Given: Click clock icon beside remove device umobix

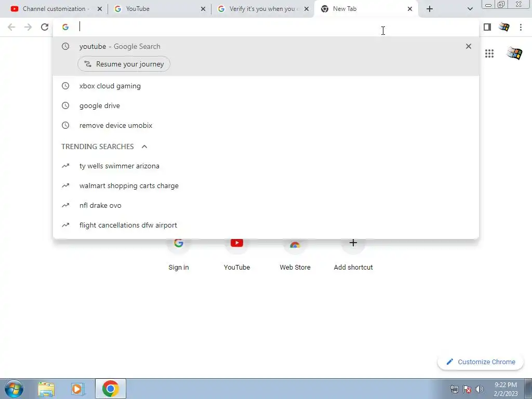Looking at the screenshot, I should click(x=65, y=125).
